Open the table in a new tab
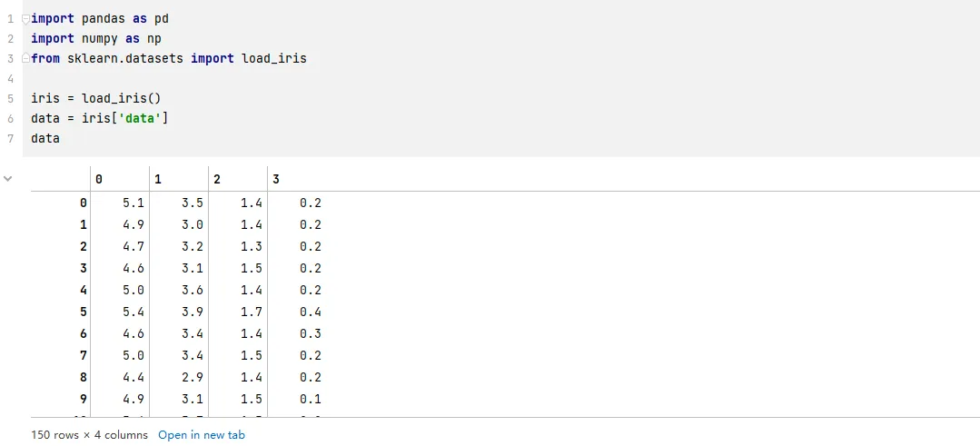Image resolution: width=980 pixels, height=446 pixels. pyautogui.click(x=202, y=435)
